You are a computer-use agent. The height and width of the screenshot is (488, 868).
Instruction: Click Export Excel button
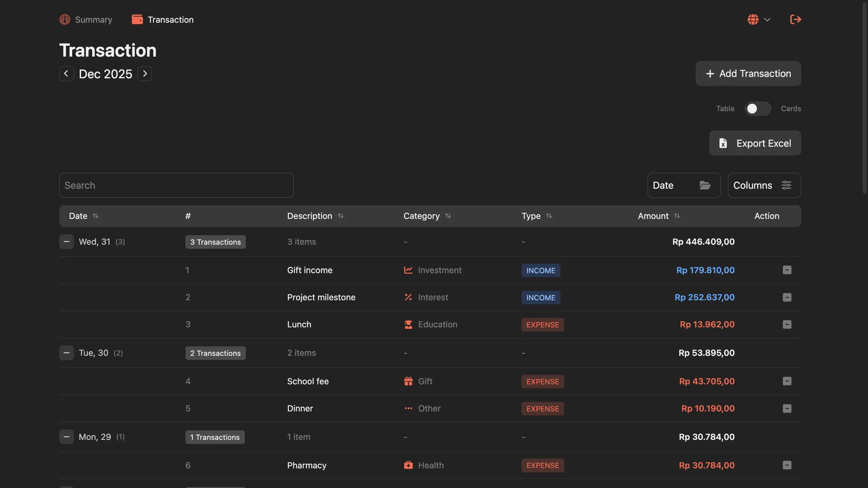[755, 143]
